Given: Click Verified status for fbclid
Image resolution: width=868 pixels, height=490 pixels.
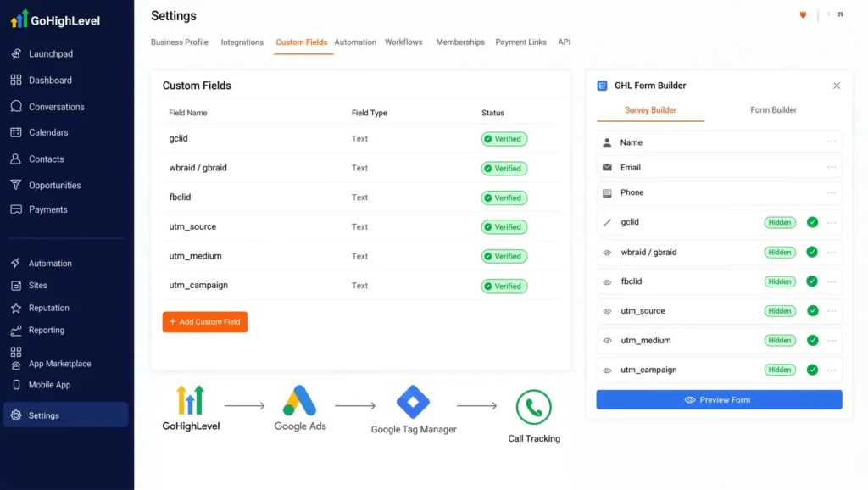Looking at the screenshot, I should 504,198.
